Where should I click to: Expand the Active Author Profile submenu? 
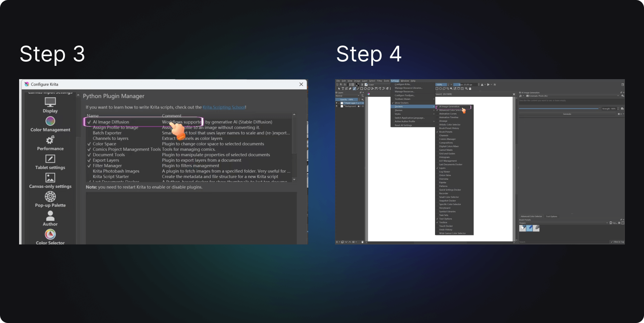click(413, 121)
